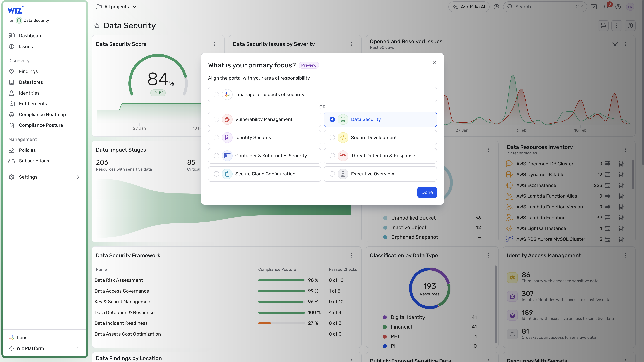Click the print icon for Data Security page
Screen dimensions: 644x362
click(x=603, y=25)
